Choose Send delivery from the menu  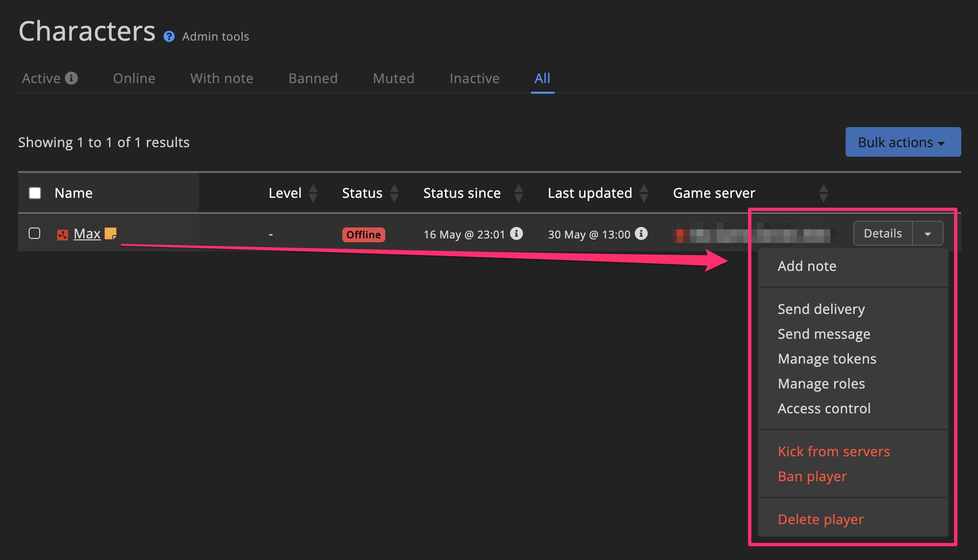[x=821, y=309]
